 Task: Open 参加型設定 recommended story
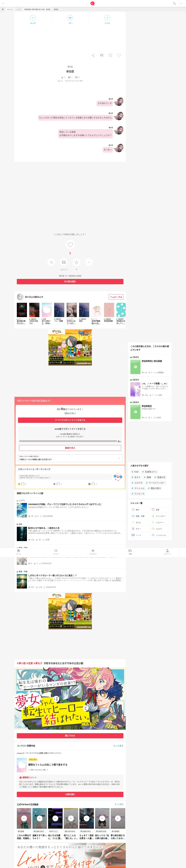149,410
